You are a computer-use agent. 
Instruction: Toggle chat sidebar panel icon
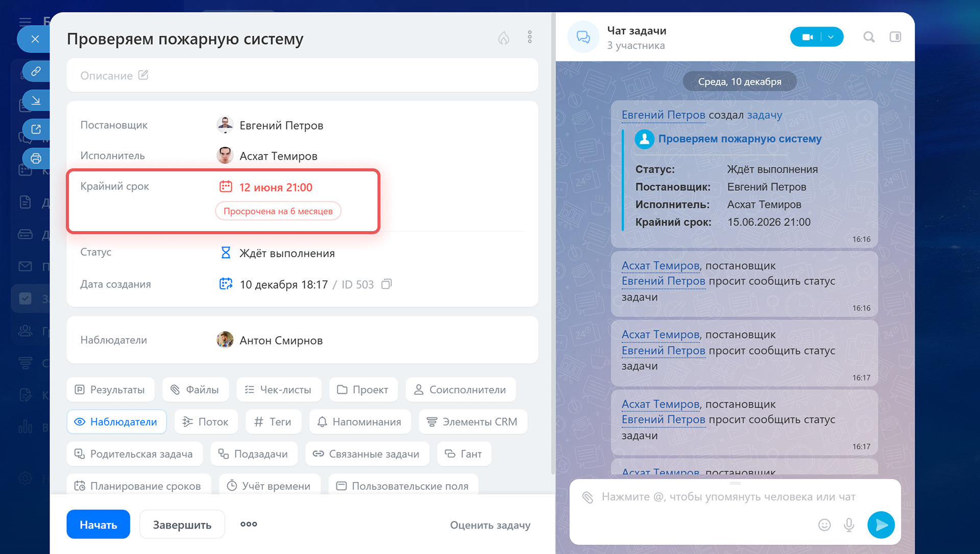pyautogui.click(x=895, y=37)
